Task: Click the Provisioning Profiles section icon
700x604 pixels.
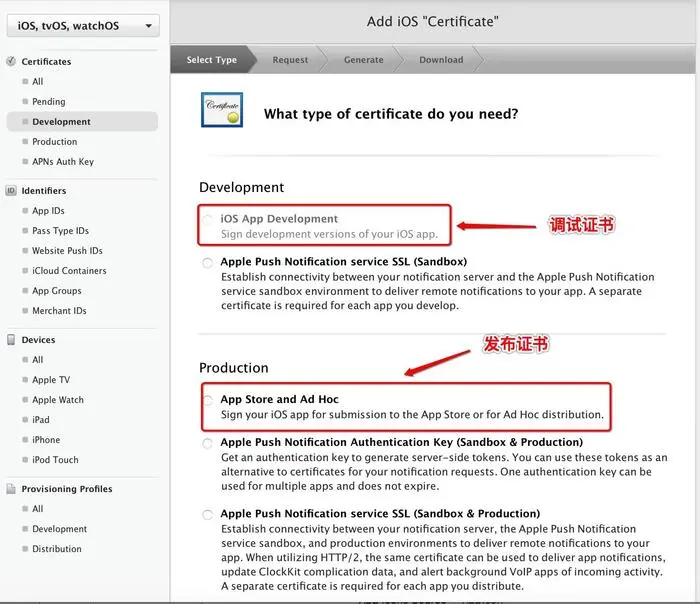Action: (x=11, y=489)
